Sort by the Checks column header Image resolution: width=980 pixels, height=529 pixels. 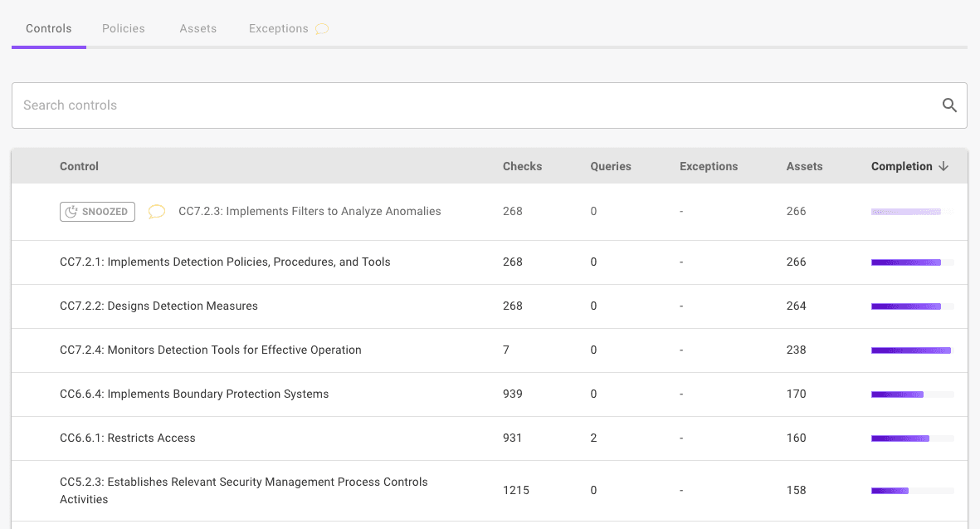[x=522, y=166]
